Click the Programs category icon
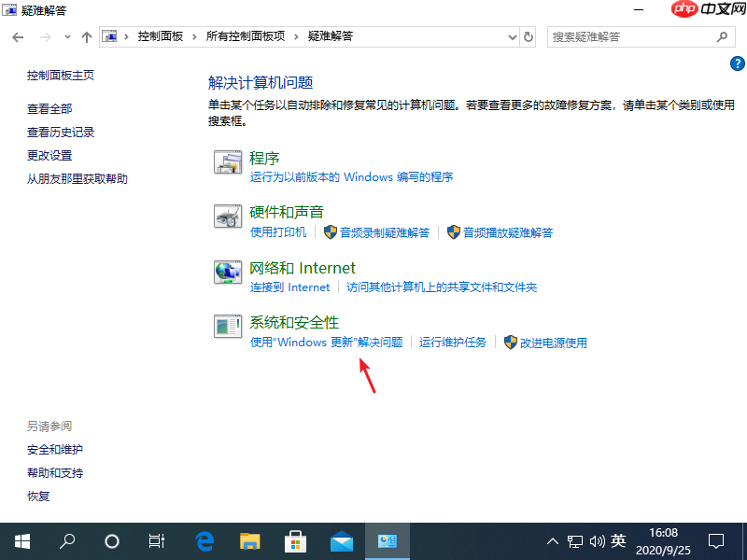 tap(228, 161)
